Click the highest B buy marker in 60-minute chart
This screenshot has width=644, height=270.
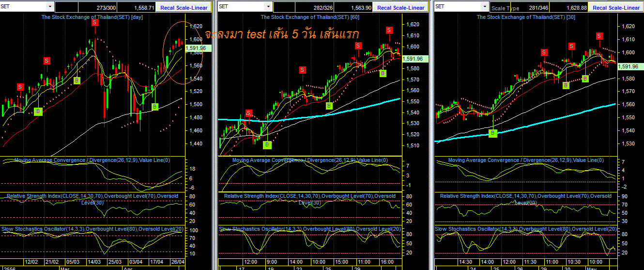[x=383, y=73]
